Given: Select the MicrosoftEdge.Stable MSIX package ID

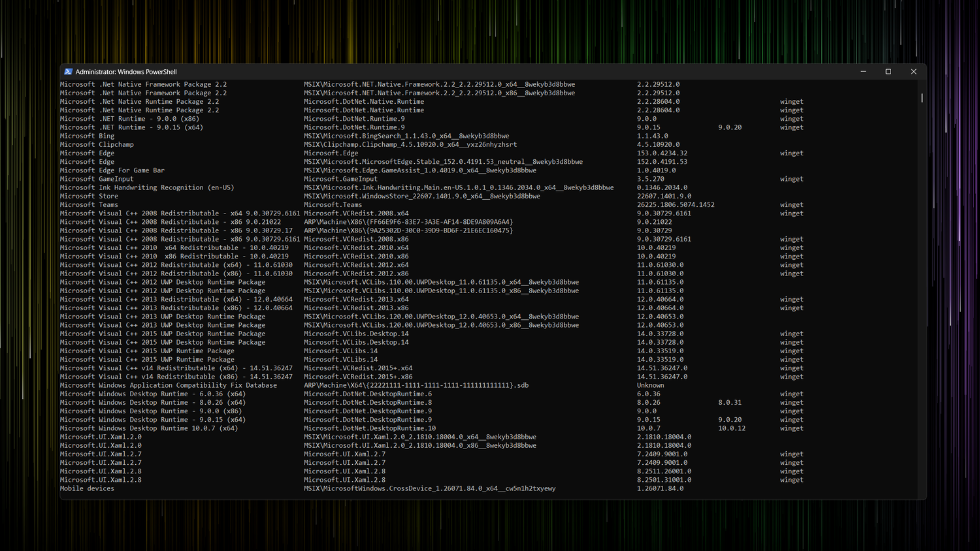Looking at the screenshot, I should (443, 162).
